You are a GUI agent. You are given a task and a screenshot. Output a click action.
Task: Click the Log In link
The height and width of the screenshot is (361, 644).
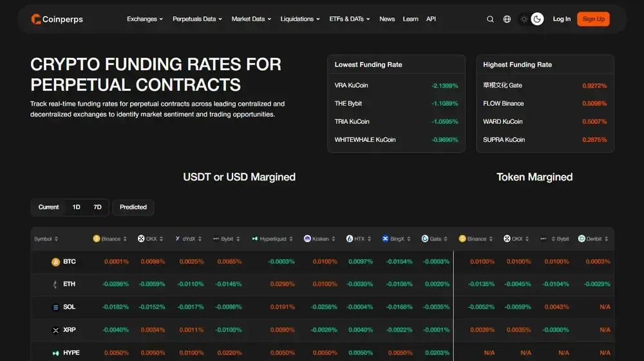point(562,19)
